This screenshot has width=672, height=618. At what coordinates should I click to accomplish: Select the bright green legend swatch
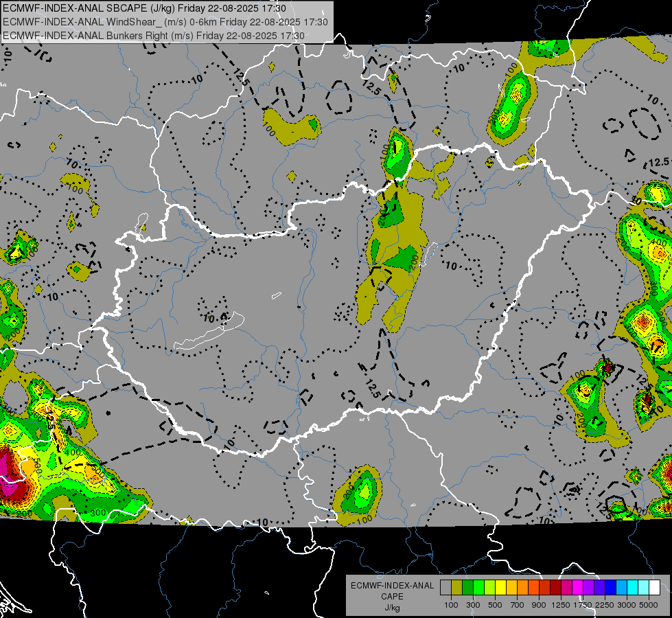(478, 588)
